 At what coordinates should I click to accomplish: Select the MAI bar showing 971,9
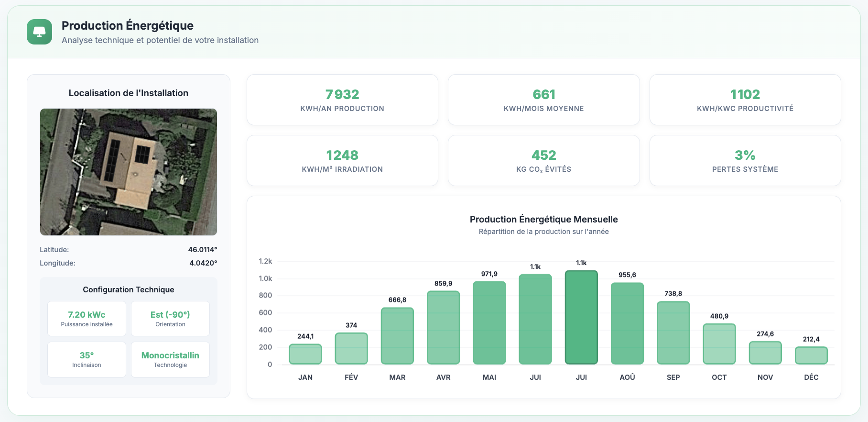tap(489, 323)
